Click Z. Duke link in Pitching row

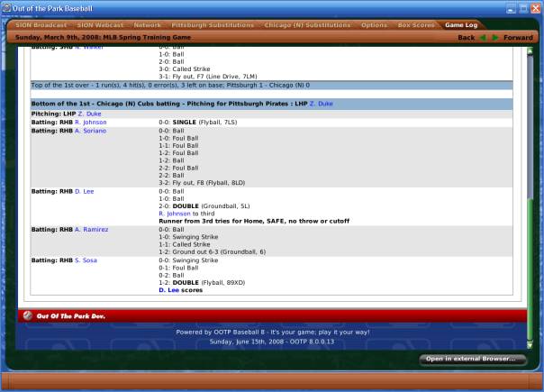[89, 114]
